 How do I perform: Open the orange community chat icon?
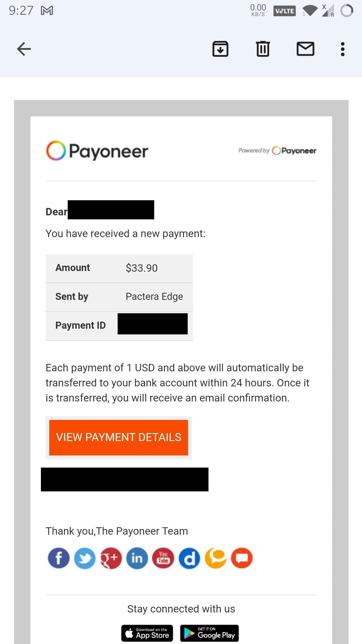pyautogui.click(x=216, y=558)
